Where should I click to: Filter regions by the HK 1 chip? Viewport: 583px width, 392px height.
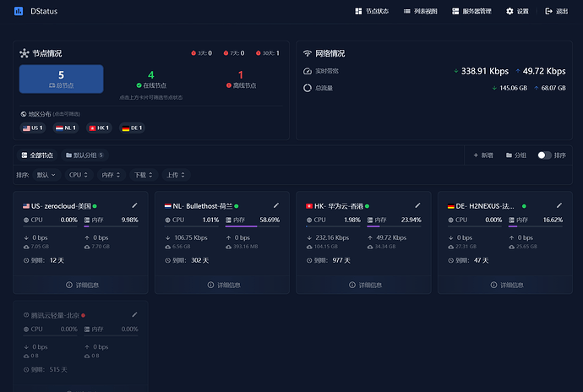[x=99, y=128]
